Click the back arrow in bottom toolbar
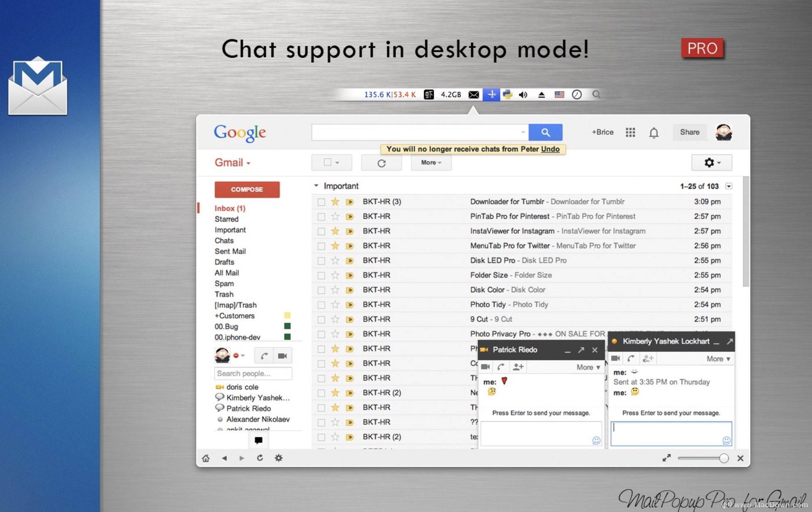Screen dimensions: 812x512 pyautogui.click(x=224, y=458)
